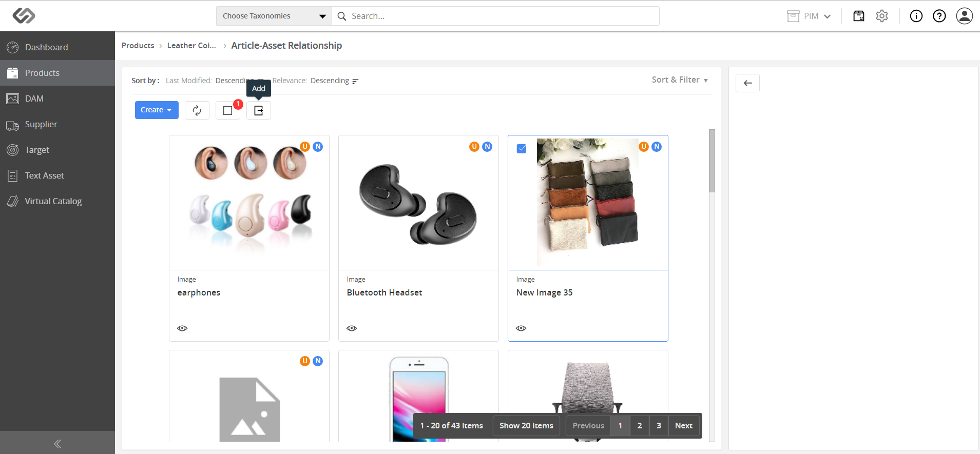Image resolution: width=980 pixels, height=454 pixels.
Task: Select Products in the sidebar
Action: coord(57,73)
